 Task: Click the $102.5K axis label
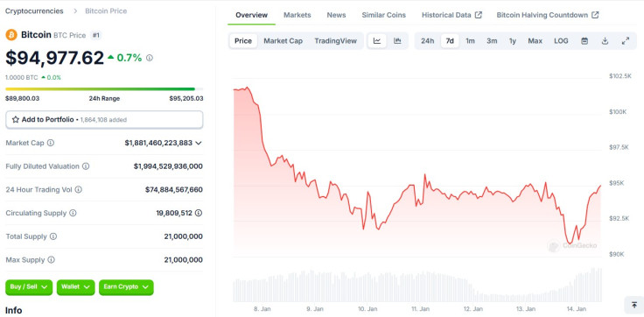pos(620,76)
